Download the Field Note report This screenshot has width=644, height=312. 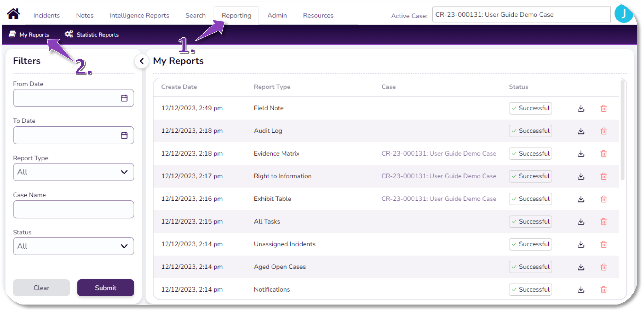click(581, 108)
